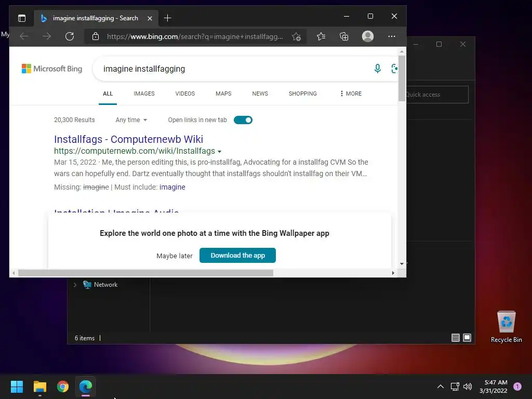Switch to the ALL results tab
The width and height of the screenshot is (532, 399).
tap(108, 94)
